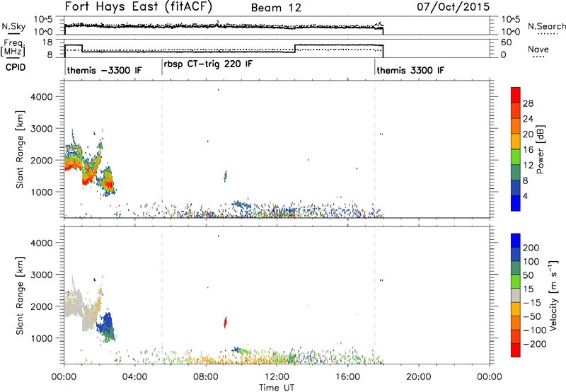This screenshot has width=566, height=392.
Task: Click "Slant Range [km]" on the velocity panel
Action: (20, 296)
